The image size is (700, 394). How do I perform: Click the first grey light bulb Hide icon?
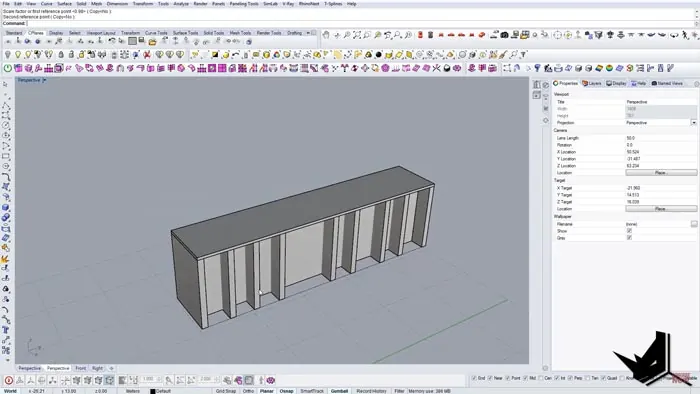tap(8, 55)
